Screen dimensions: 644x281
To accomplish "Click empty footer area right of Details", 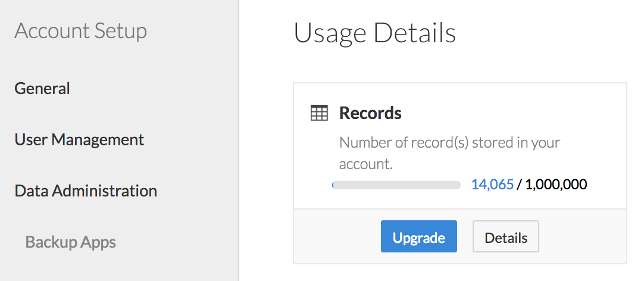I will 583,236.
